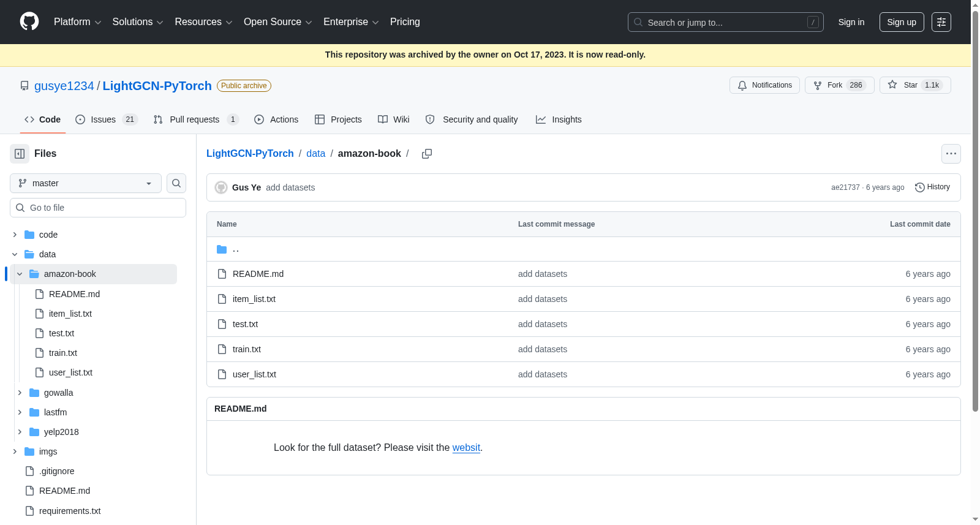The image size is (980, 525).
Task: Copy the file path with copy icon
Action: pyautogui.click(x=427, y=154)
